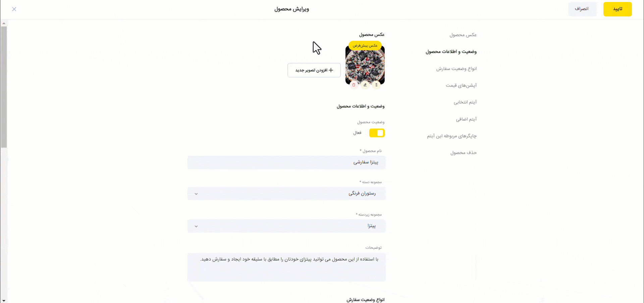
Task: Toggle the product status switch (فعال)
Action: coord(377,133)
